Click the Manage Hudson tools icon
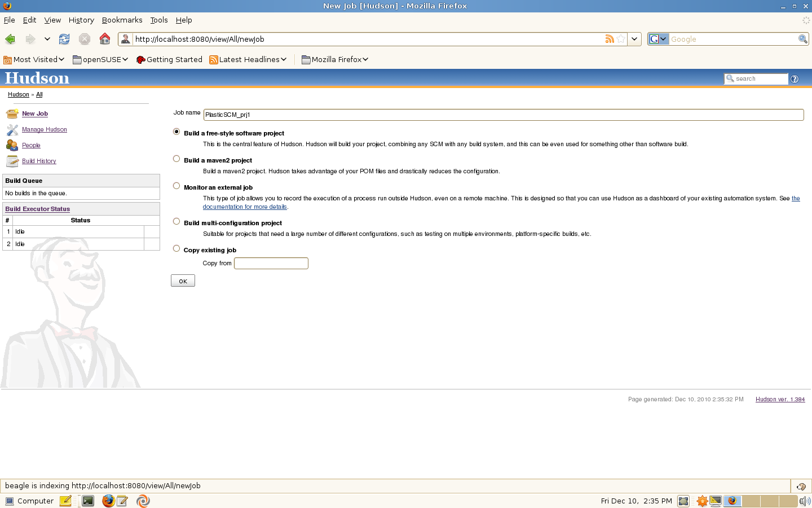This screenshot has height=508, width=812. pyautogui.click(x=12, y=130)
